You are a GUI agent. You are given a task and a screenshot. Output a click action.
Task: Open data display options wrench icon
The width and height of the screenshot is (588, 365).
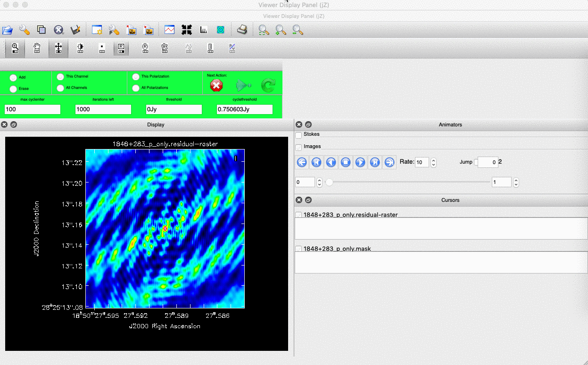(x=25, y=30)
